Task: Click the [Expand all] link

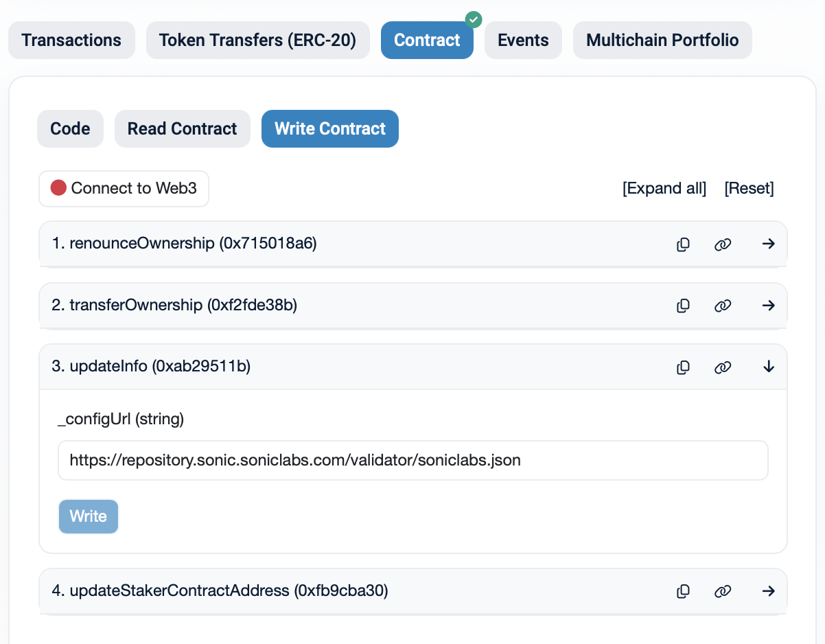Action: 664,189
